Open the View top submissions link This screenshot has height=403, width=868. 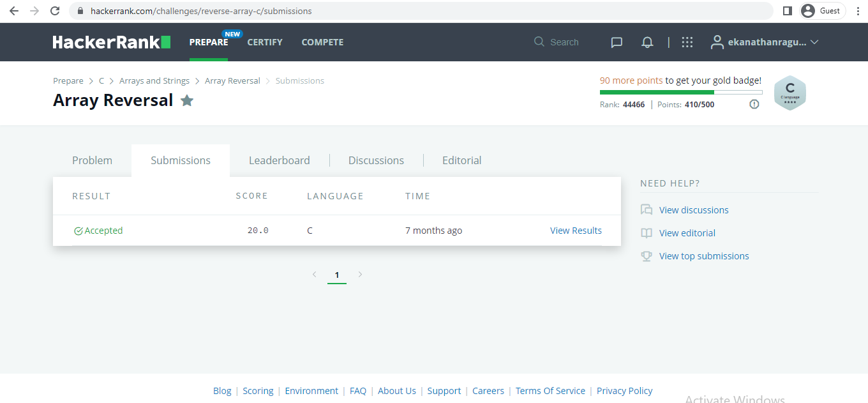(704, 256)
